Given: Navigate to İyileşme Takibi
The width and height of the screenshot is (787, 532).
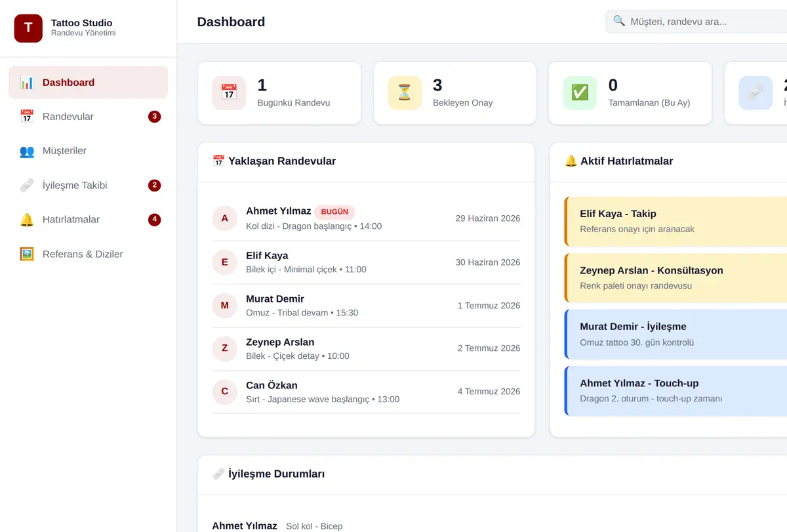Looking at the screenshot, I should tap(89, 186).
